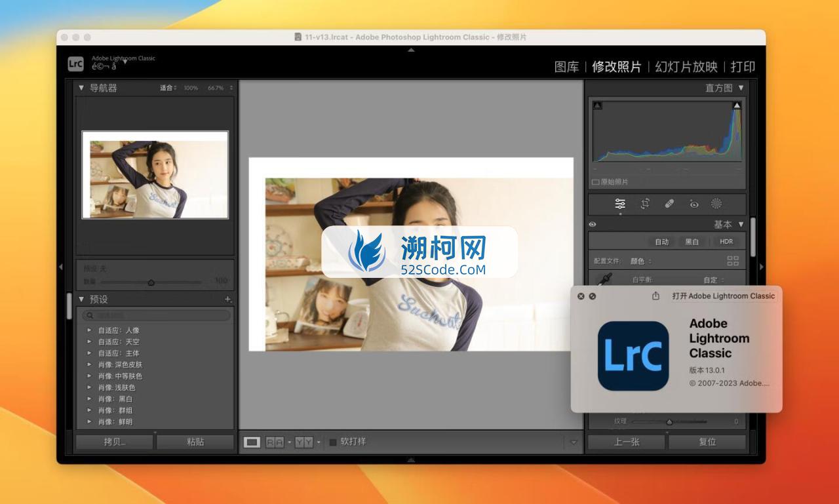Collapse the 预设 panel

(81, 299)
